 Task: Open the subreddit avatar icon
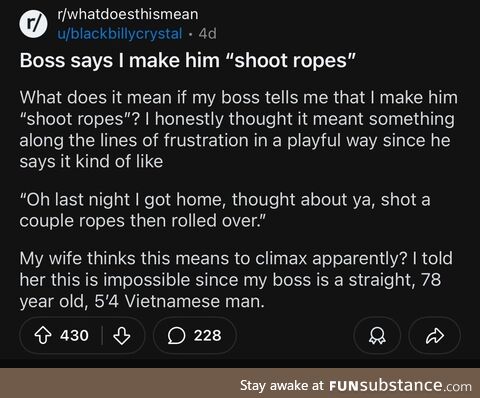click(33, 23)
